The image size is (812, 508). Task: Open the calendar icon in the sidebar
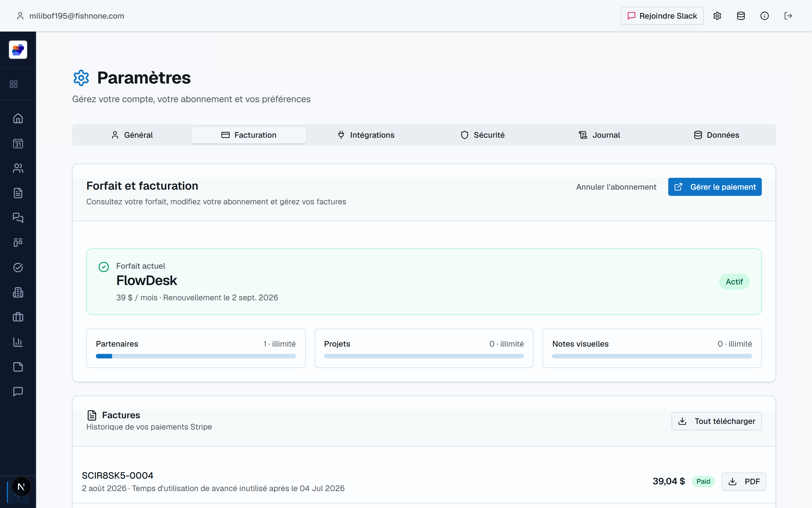18,143
